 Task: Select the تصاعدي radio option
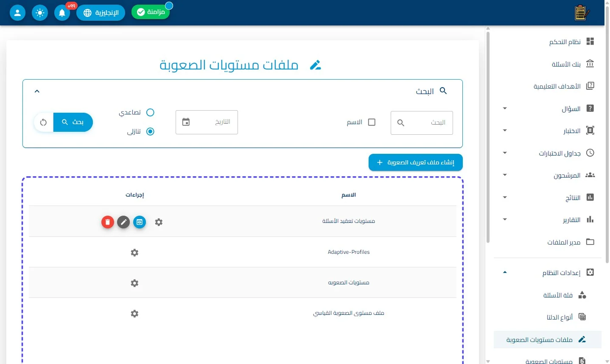(x=150, y=112)
